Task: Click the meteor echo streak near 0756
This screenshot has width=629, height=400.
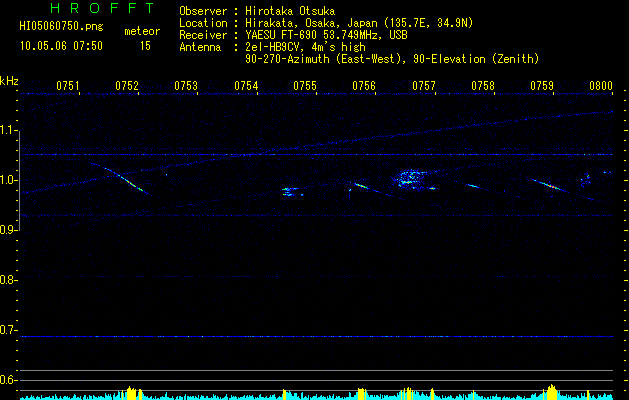Action: [363, 187]
